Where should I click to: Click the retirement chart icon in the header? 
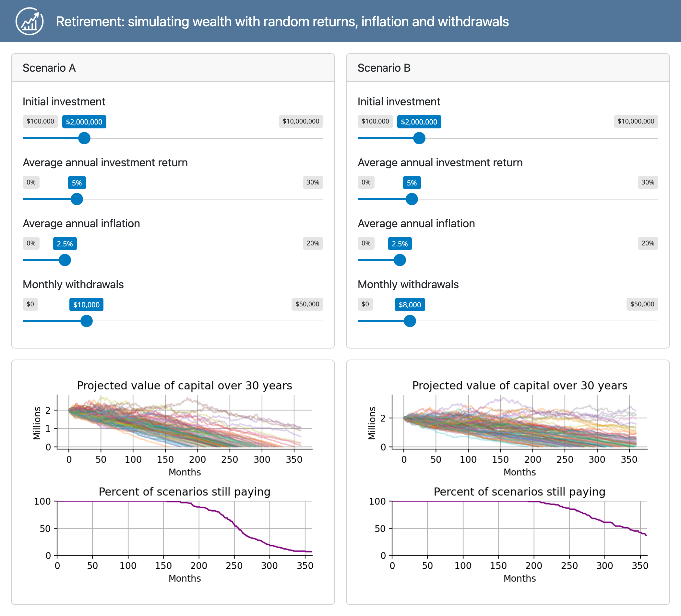(30, 21)
